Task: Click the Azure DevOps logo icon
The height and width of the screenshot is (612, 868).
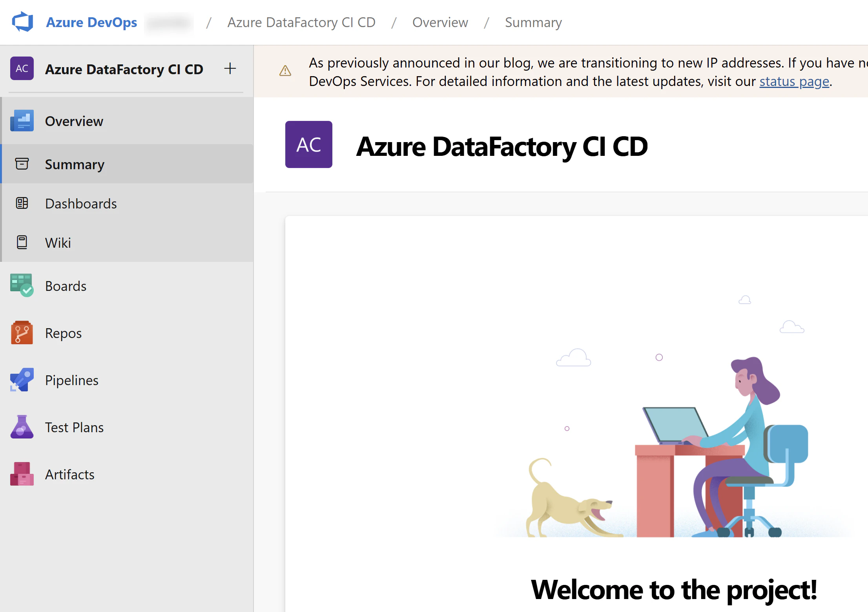Action: [x=22, y=22]
